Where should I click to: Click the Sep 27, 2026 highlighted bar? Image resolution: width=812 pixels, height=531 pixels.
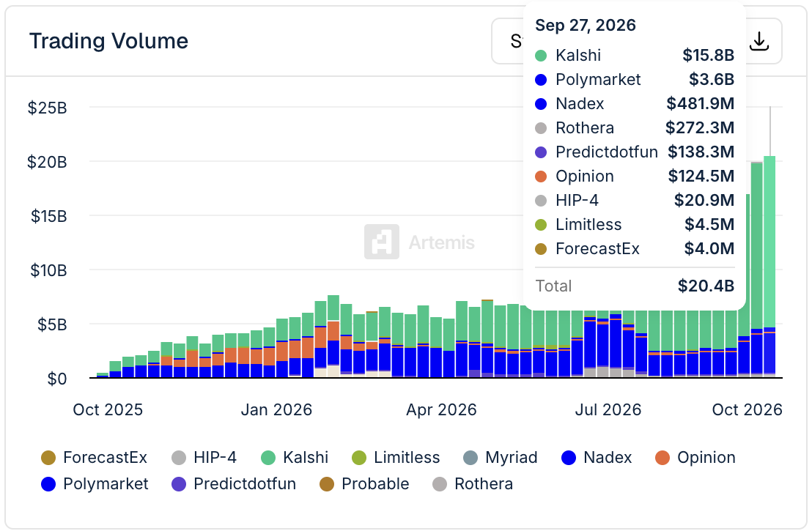(x=769, y=267)
